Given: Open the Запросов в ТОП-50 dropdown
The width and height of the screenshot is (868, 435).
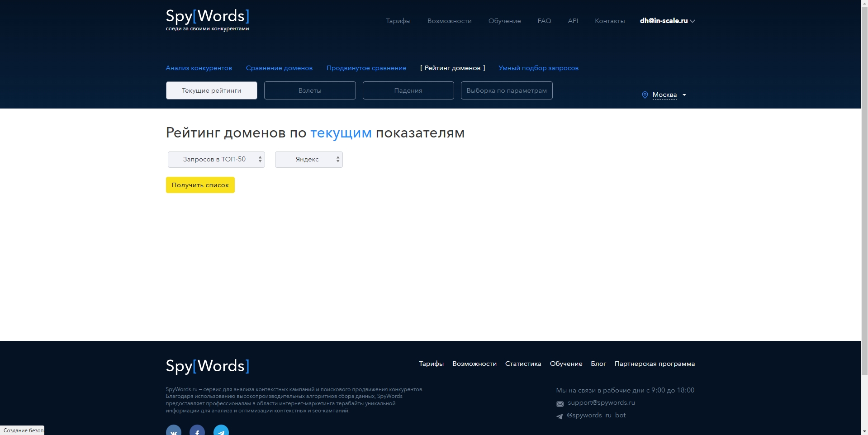Looking at the screenshot, I should coord(216,159).
